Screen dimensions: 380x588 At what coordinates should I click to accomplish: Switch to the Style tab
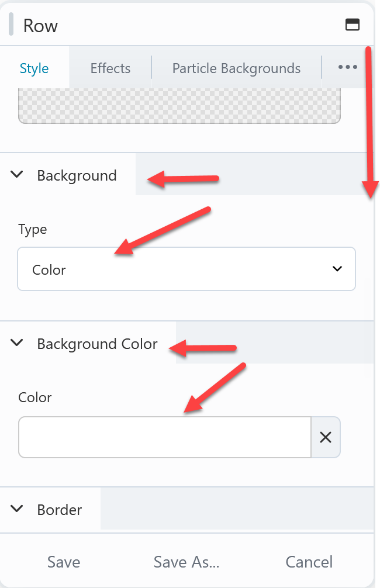click(34, 68)
